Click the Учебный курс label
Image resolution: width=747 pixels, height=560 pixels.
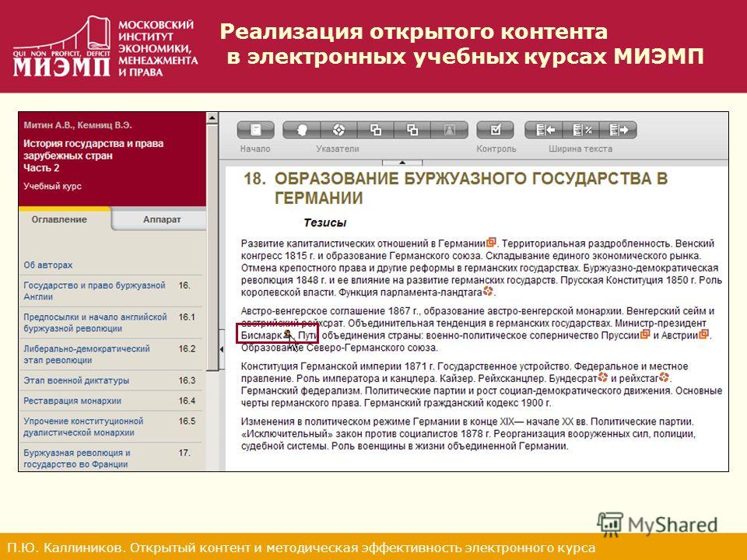pos(52,186)
